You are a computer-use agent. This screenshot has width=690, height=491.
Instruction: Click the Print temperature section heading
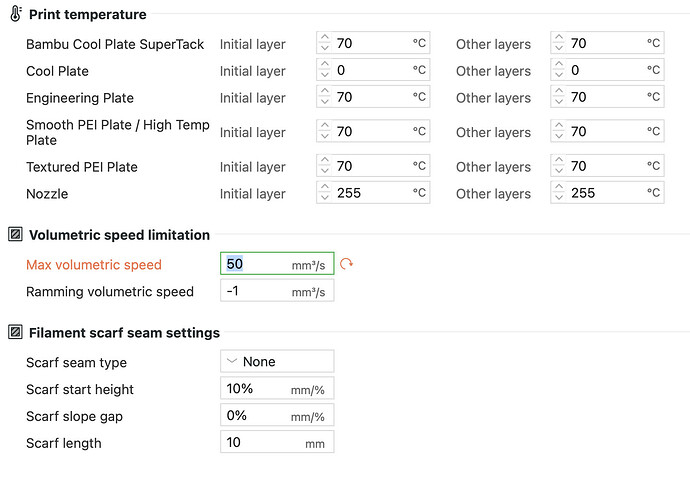tap(88, 15)
